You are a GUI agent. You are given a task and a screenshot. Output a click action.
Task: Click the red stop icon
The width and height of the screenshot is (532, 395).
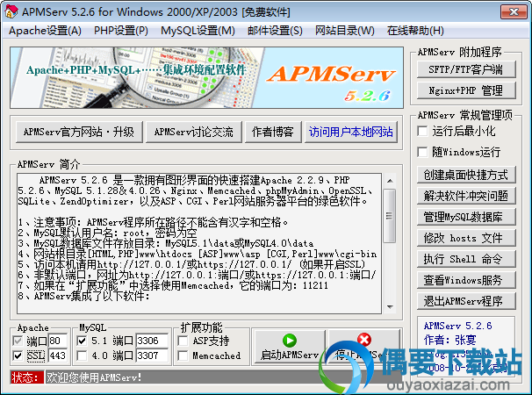click(x=364, y=340)
